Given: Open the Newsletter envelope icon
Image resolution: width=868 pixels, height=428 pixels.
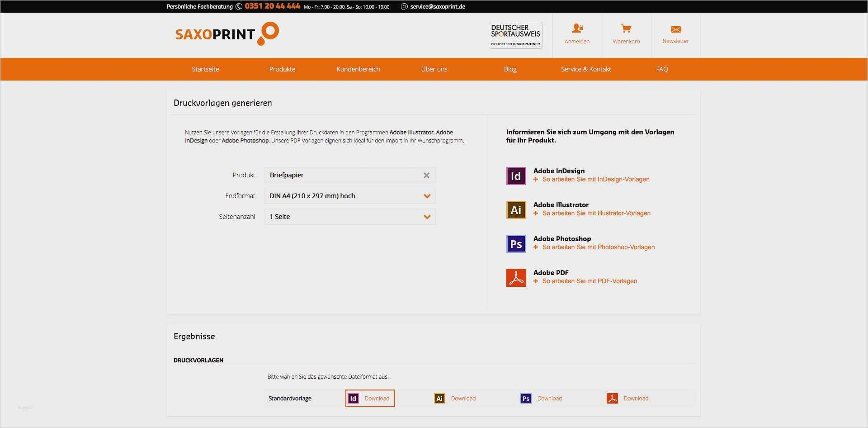Looking at the screenshot, I should (x=675, y=29).
